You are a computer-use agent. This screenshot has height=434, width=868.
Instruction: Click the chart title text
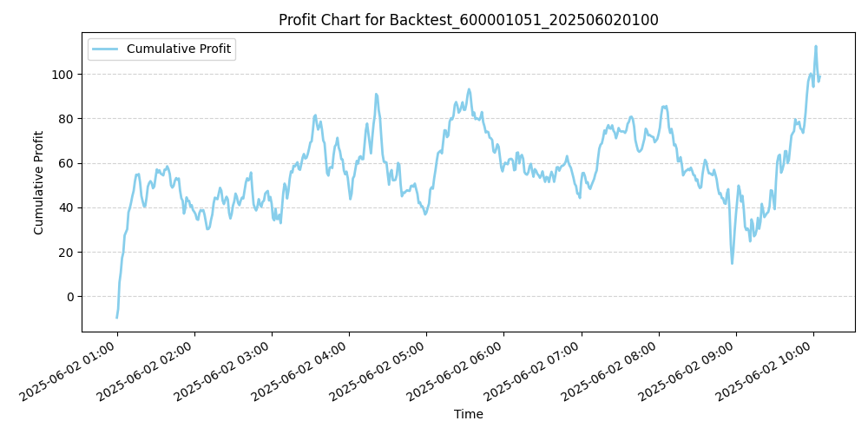pyautogui.click(x=469, y=20)
